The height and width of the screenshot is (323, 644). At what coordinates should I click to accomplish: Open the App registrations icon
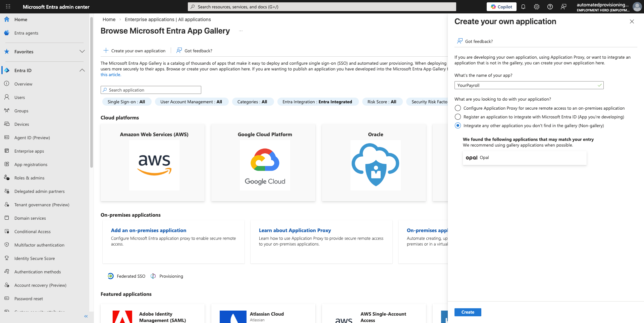7,164
